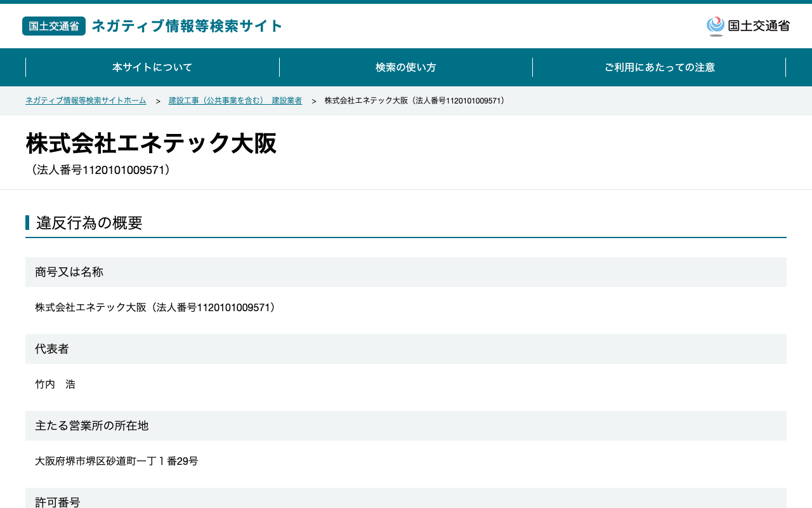Select the address 大阪府堺市堺区砂道町一丁１番29号

117,461
